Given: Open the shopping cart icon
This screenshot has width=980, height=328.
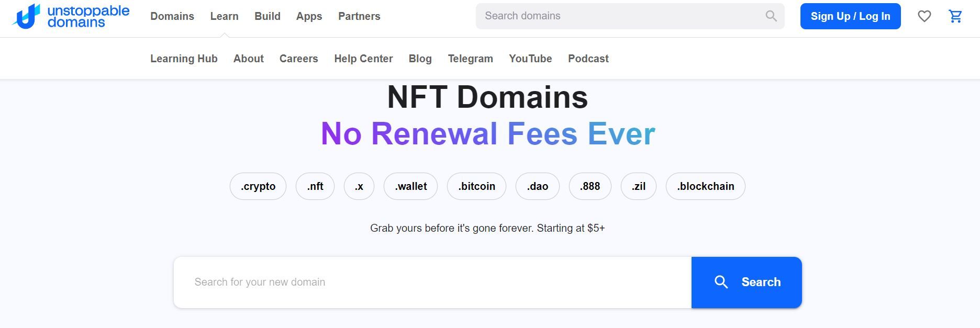Looking at the screenshot, I should [955, 16].
